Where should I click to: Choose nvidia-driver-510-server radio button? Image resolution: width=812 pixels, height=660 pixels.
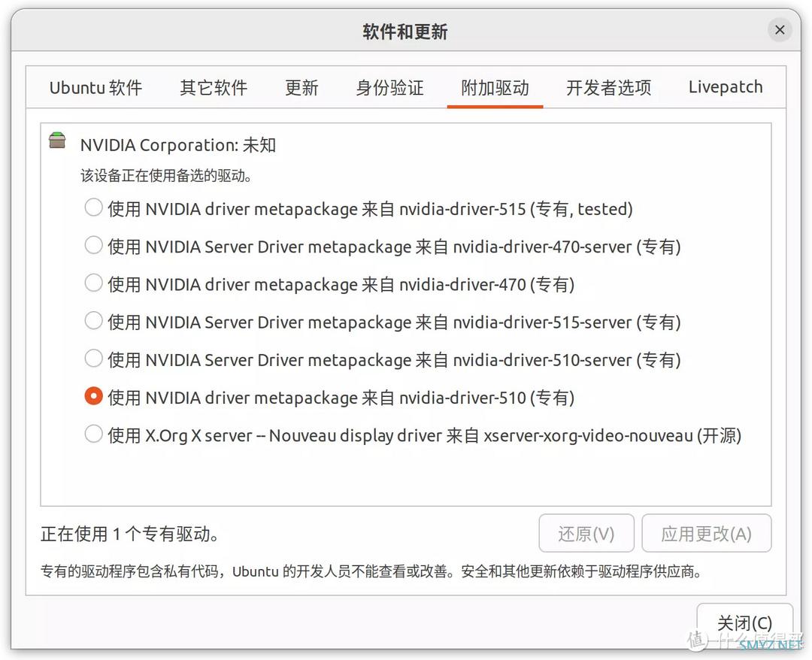tap(93, 359)
